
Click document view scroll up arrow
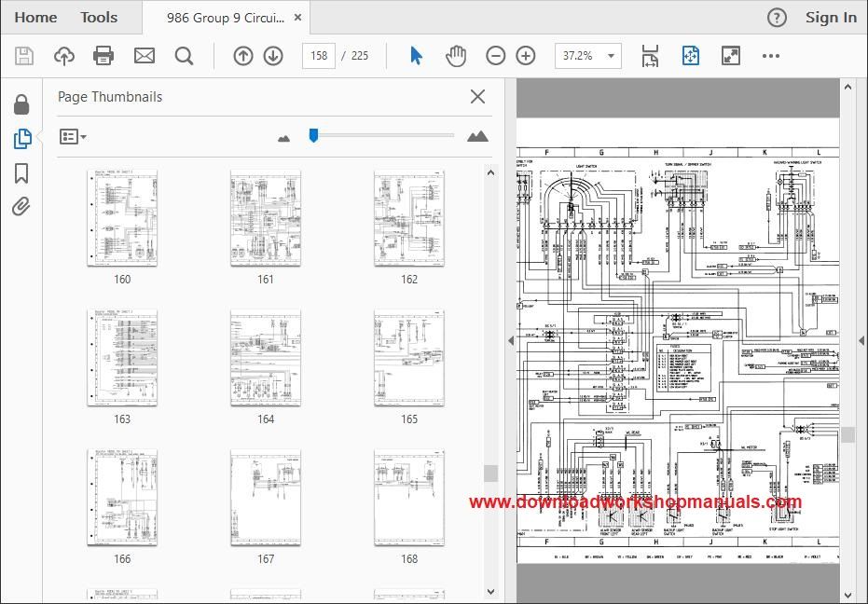click(x=847, y=87)
